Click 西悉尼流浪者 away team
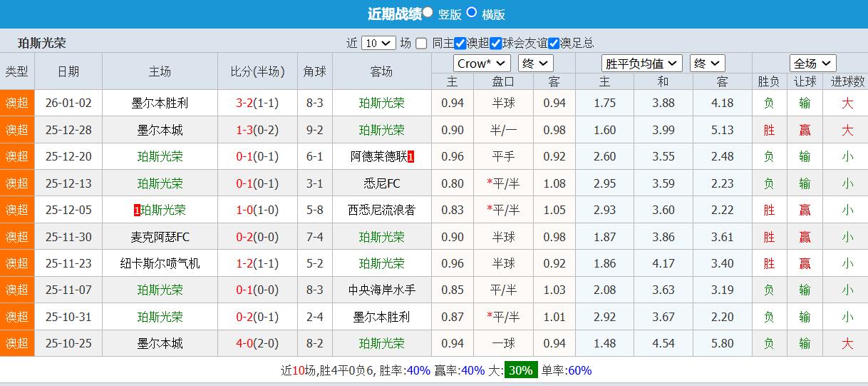868x386 pixels. [x=382, y=210]
